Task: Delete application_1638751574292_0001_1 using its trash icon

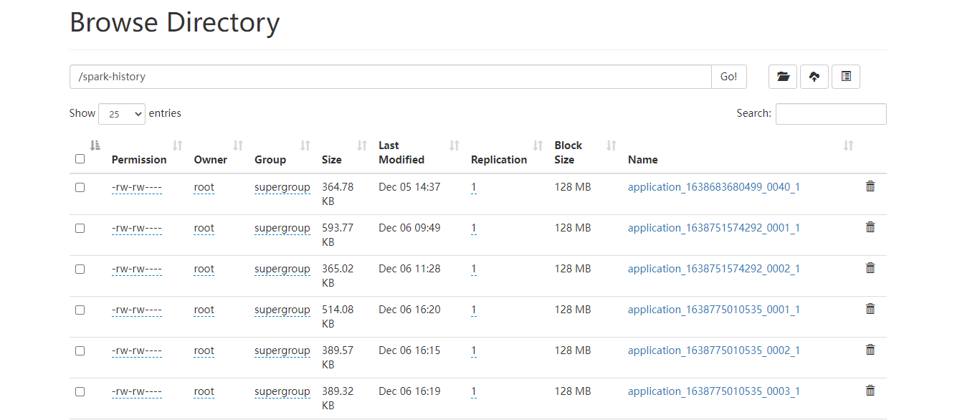Action: pyautogui.click(x=870, y=227)
